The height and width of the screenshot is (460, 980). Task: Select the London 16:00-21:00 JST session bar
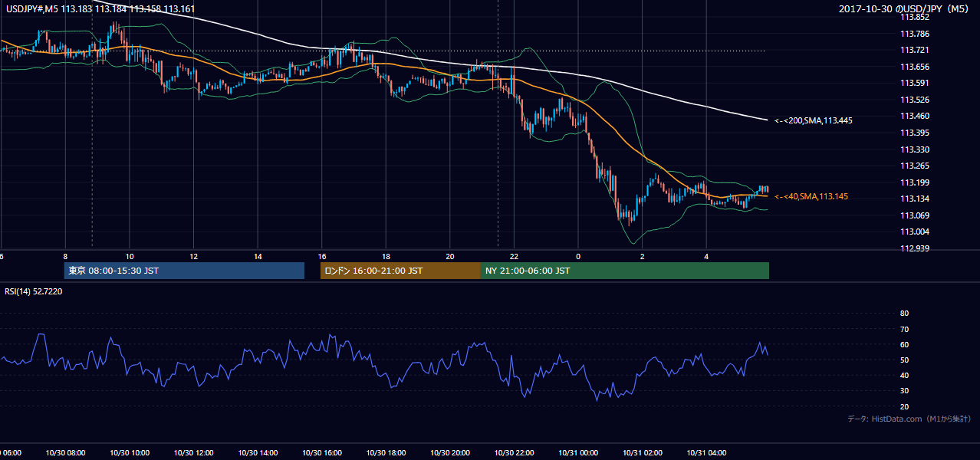(400, 271)
